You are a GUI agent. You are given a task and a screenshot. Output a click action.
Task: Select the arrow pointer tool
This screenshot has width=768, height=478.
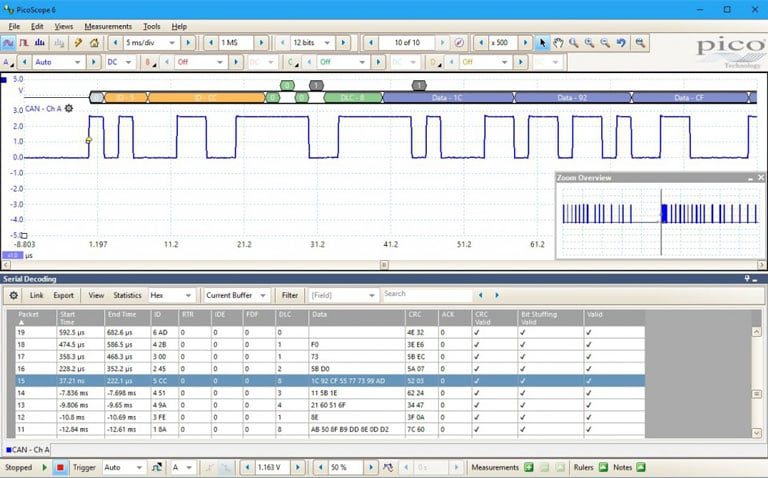(542, 43)
